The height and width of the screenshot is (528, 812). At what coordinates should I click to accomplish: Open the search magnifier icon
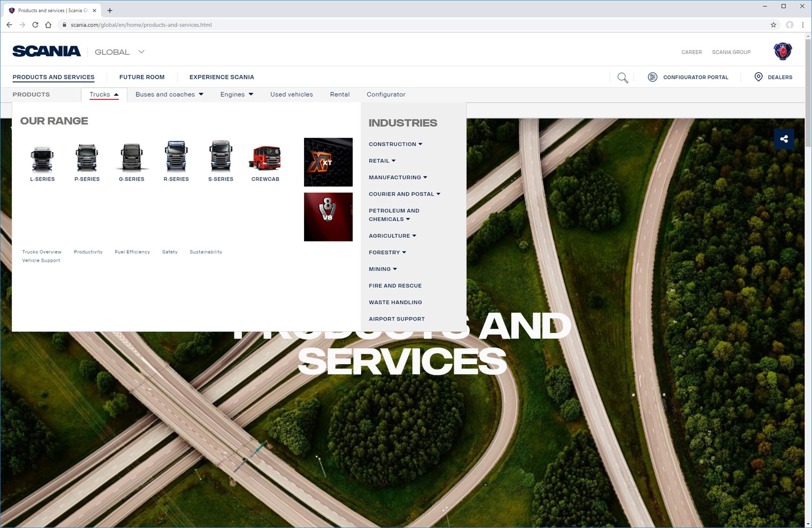(623, 78)
